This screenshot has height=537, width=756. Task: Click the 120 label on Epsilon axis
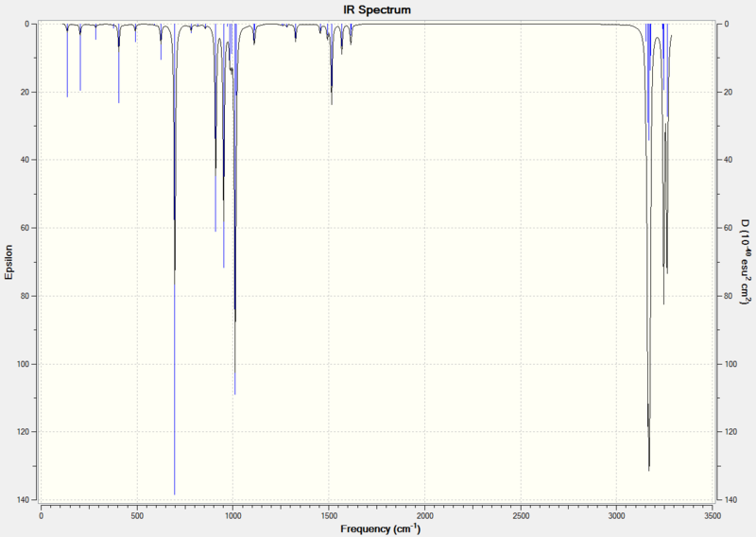[23, 432]
